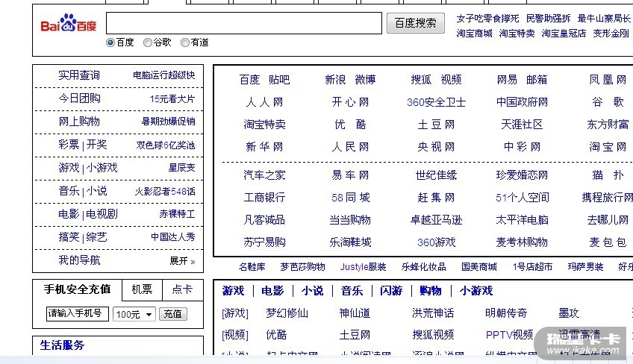The height and width of the screenshot is (364, 633).
Task: Select the 音乐 category tab
Action: [x=352, y=291]
